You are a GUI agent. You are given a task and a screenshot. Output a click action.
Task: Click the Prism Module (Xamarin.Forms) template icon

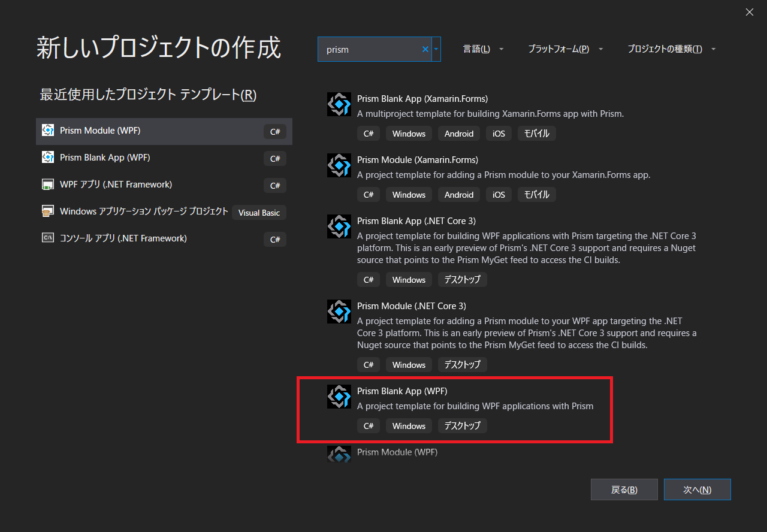339,165
